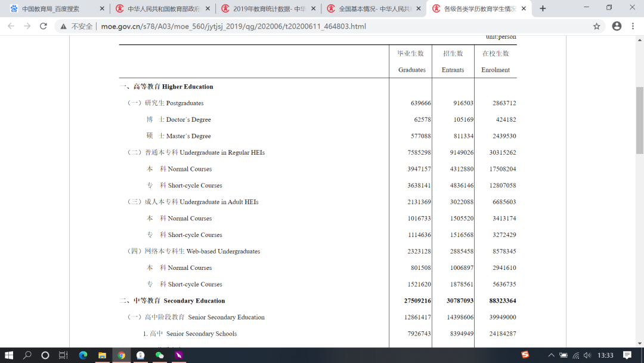Click the browser back arrow
644x363 pixels.
[11, 26]
